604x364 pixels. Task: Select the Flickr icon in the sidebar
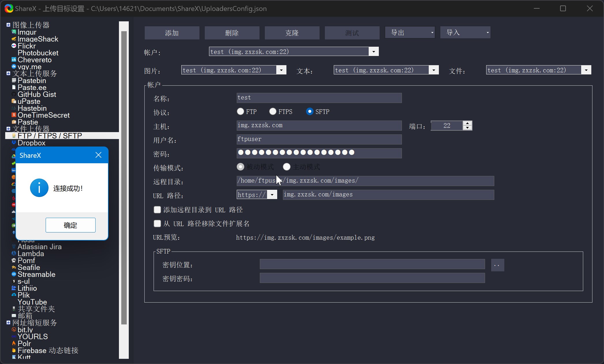click(14, 46)
